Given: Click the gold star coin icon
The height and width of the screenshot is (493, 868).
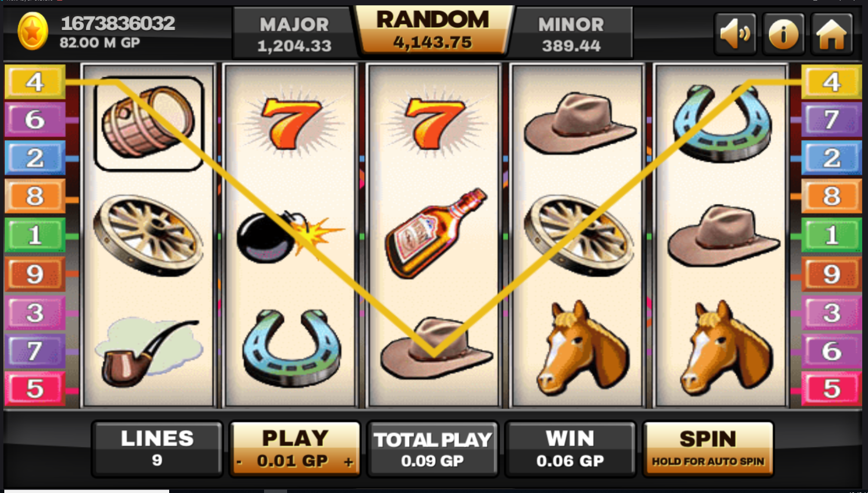Looking at the screenshot, I should [x=33, y=31].
